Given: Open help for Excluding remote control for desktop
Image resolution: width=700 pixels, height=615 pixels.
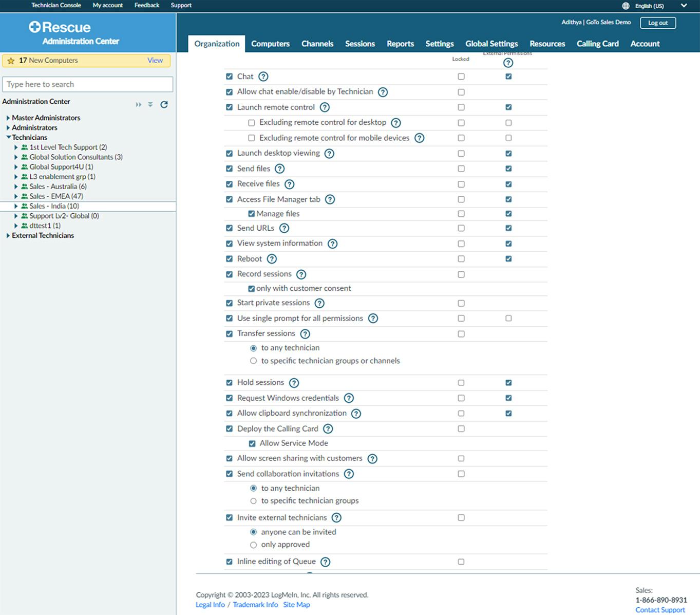Looking at the screenshot, I should (x=396, y=123).
